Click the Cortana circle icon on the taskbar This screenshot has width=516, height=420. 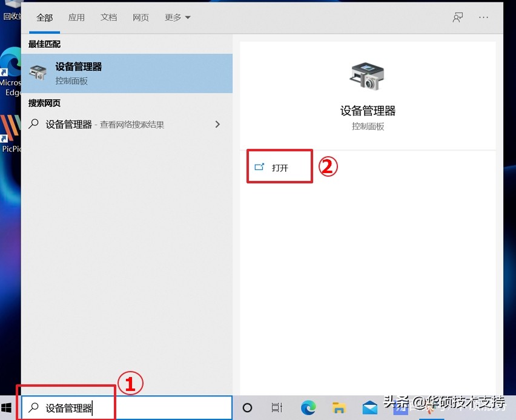(248, 408)
